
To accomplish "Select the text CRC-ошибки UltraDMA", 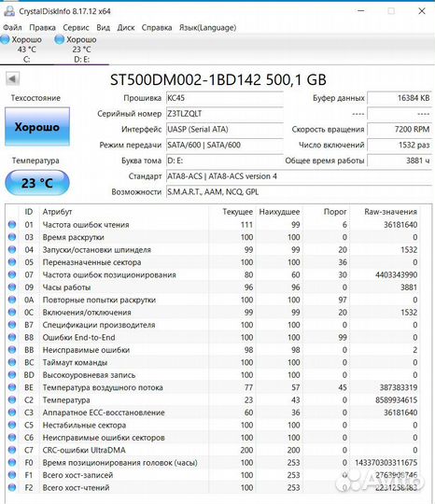I will [x=84, y=450].
